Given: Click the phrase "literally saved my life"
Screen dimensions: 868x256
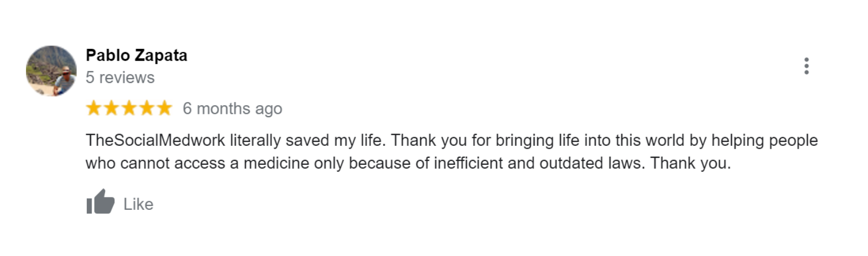Looking at the screenshot, I should click(307, 140).
